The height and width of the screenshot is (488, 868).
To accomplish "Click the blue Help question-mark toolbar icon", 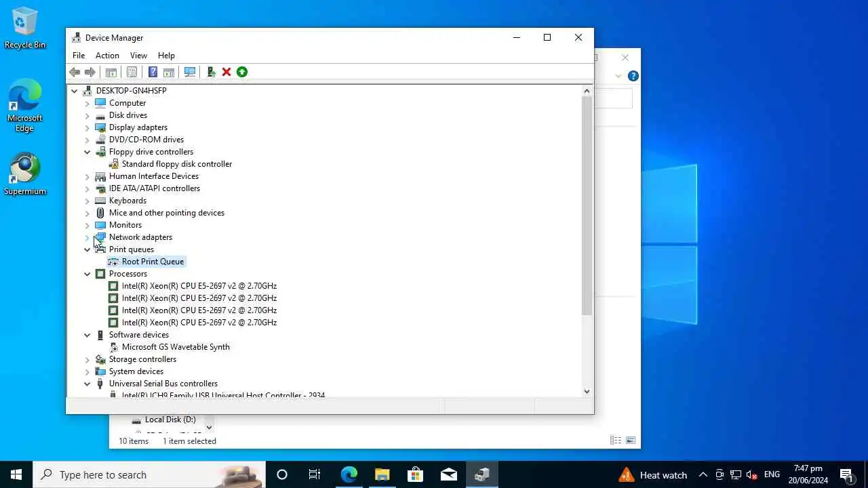I will tap(153, 72).
